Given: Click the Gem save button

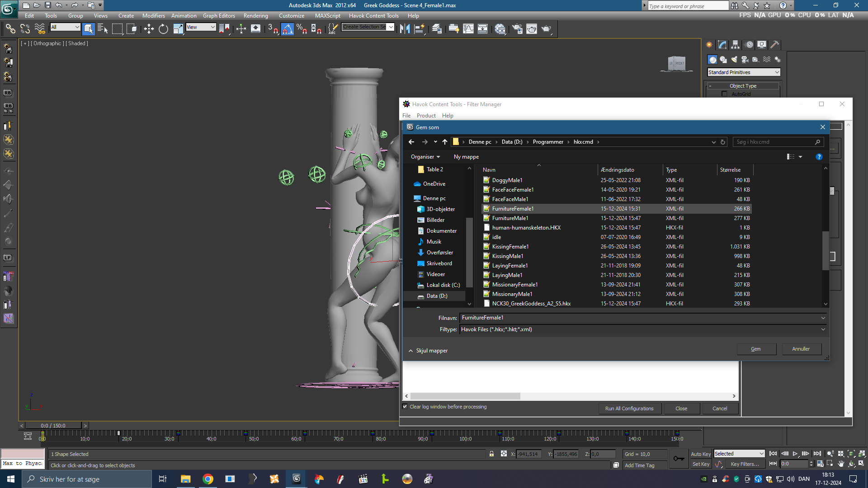Looking at the screenshot, I should click(x=756, y=349).
